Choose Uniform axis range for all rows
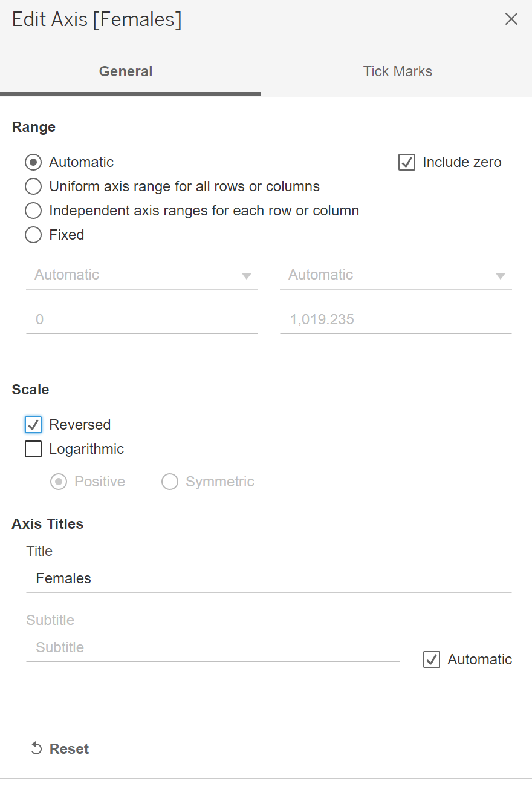532x795 pixels. [x=33, y=186]
